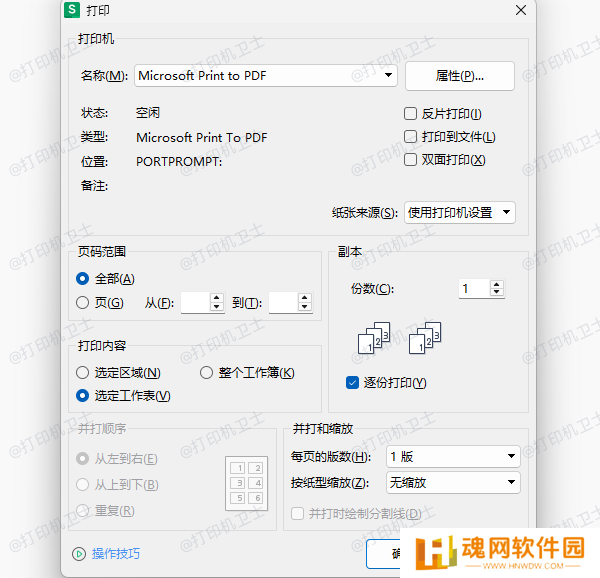Click the left collated pages icon
600x578 pixels.
point(374,338)
